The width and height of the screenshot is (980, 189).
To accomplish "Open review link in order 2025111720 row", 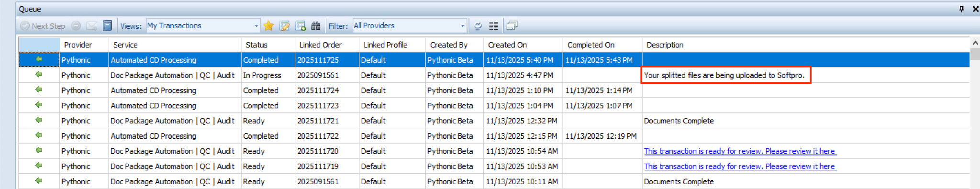I will pyautogui.click(x=740, y=151).
